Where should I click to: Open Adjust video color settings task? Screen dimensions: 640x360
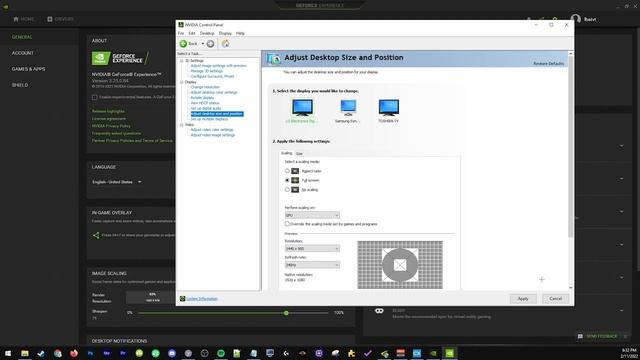tap(212, 130)
